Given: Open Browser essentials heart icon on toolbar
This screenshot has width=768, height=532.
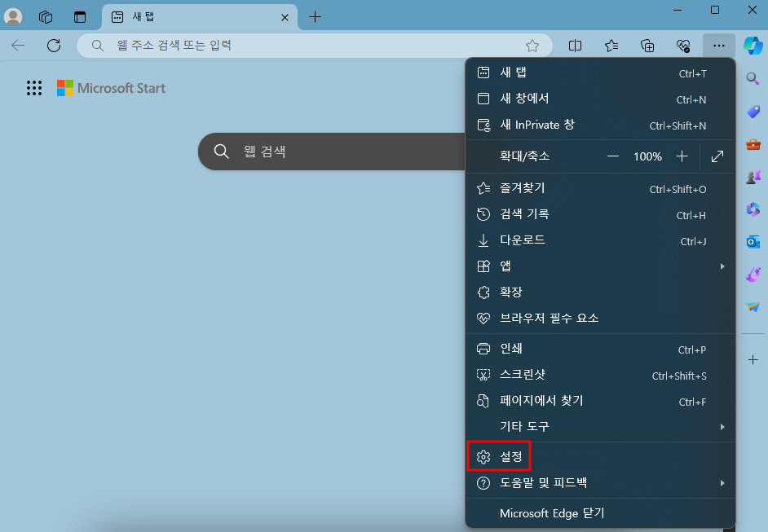Looking at the screenshot, I should [683, 46].
